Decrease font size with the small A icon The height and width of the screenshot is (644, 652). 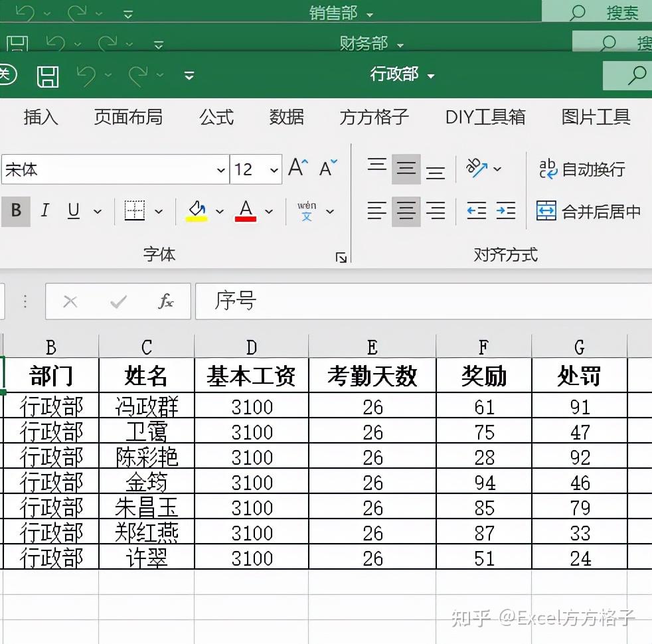tap(328, 167)
